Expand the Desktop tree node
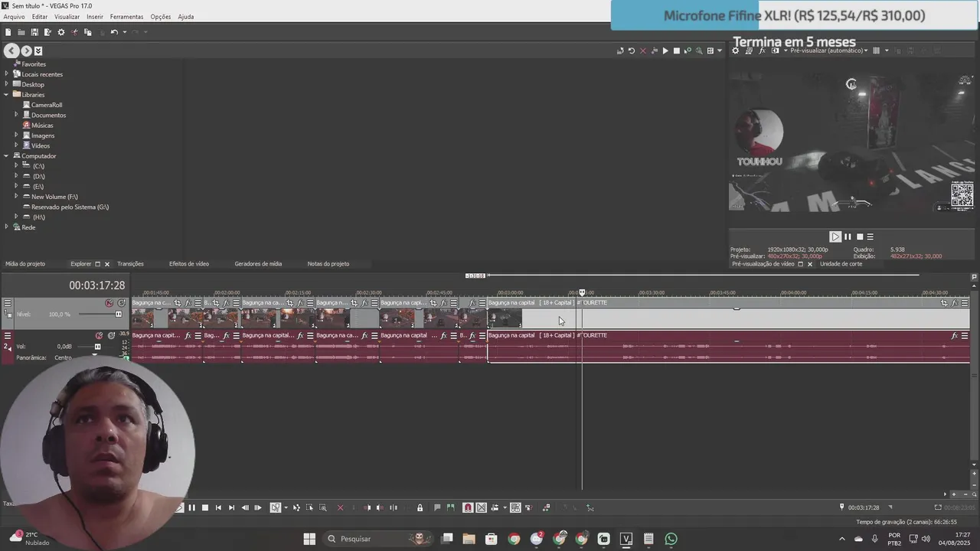The image size is (980, 551). click(x=7, y=84)
